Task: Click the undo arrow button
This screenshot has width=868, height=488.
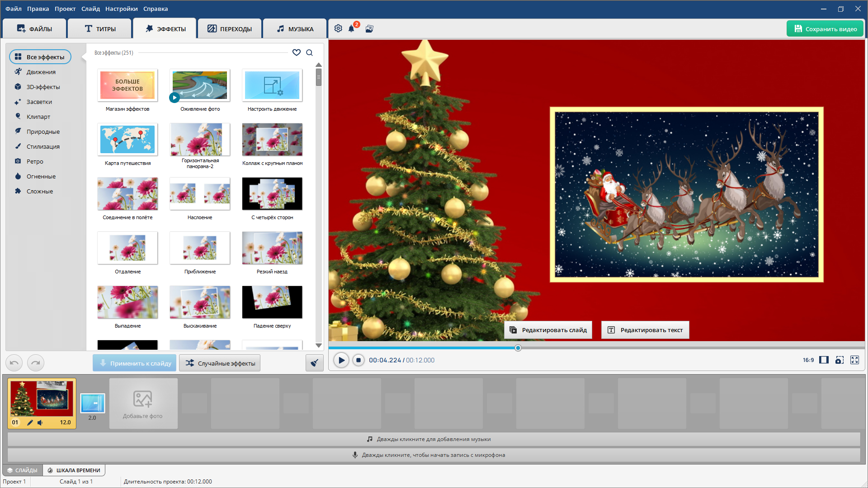Action: click(14, 363)
